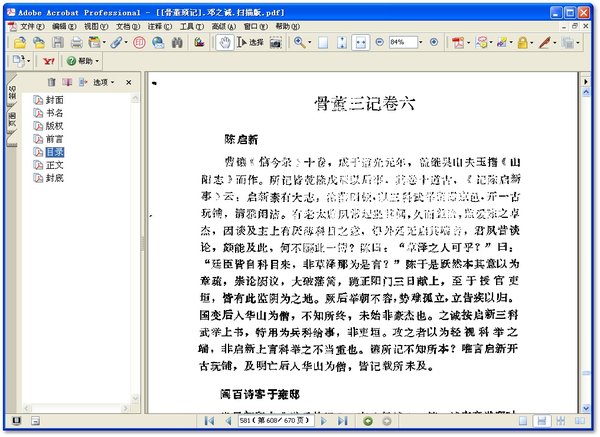Select Facing pages layout in status bar

tap(579, 421)
